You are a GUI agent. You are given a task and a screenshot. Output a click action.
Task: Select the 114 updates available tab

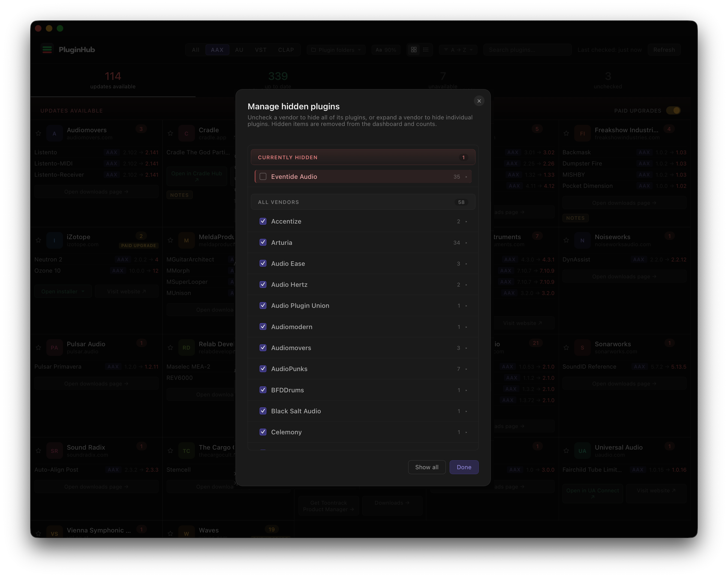tap(113, 80)
